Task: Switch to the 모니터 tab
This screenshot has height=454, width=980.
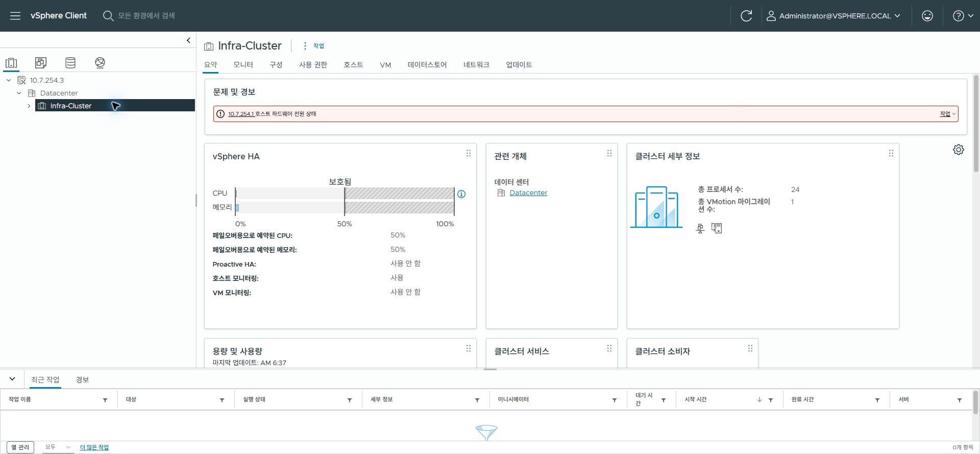Action: [x=243, y=65]
